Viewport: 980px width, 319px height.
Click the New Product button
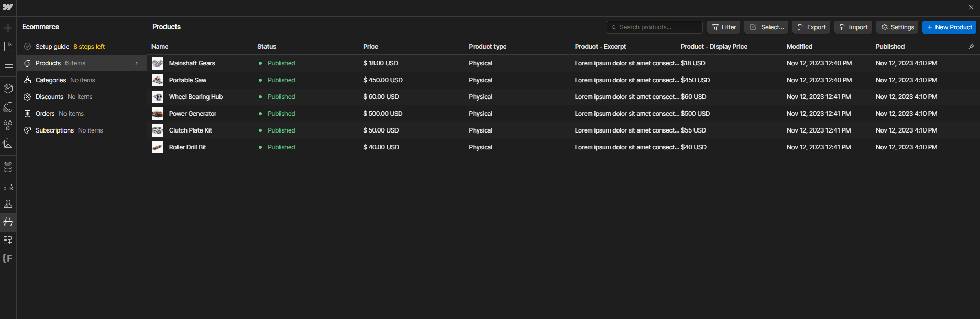coord(950,27)
